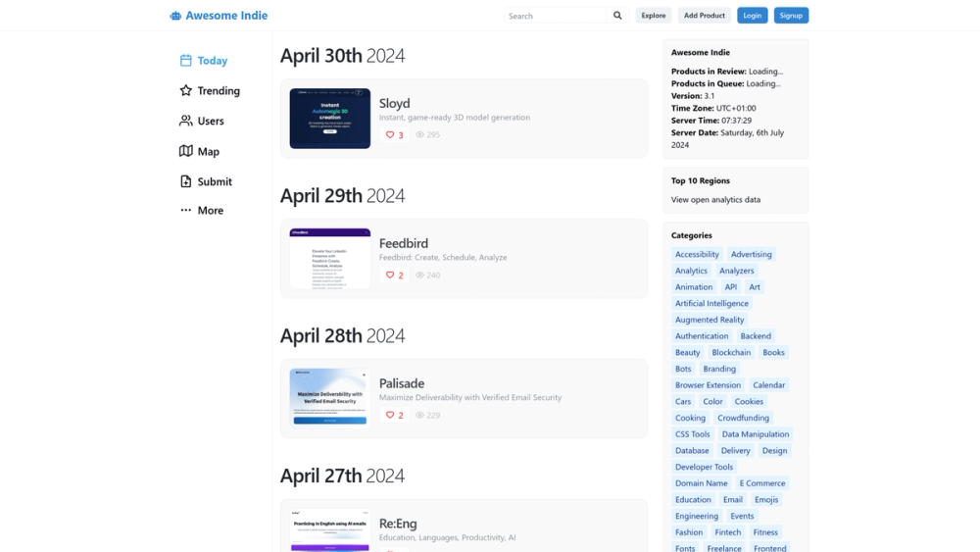Image resolution: width=980 pixels, height=552 pixels.
Task: Select the Augmented Reality category tag
Action: click(x=710, y=320)
